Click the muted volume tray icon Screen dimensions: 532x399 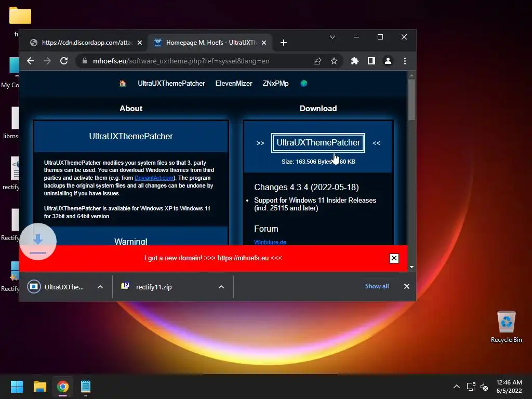[x=484, y=387]
